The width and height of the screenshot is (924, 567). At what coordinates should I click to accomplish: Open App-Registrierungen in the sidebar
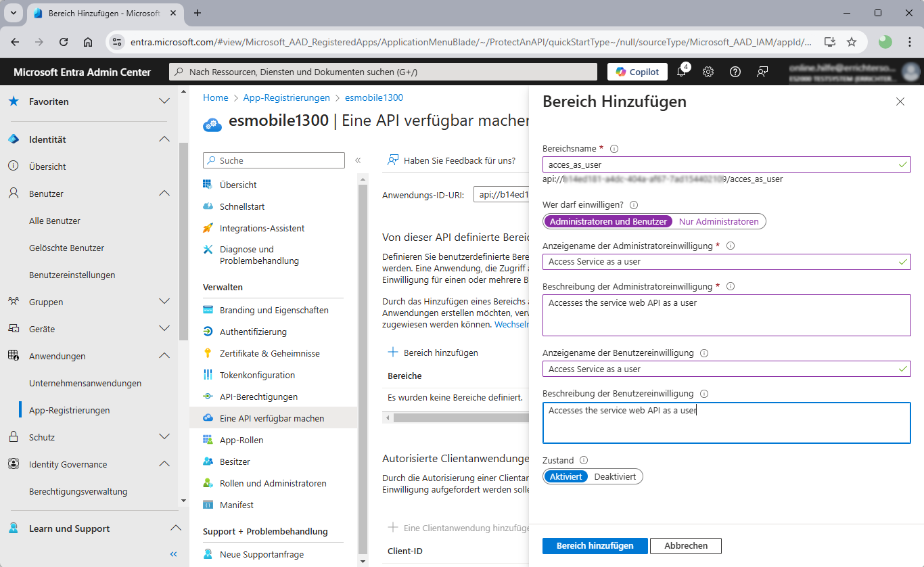[x=70, y=410]
